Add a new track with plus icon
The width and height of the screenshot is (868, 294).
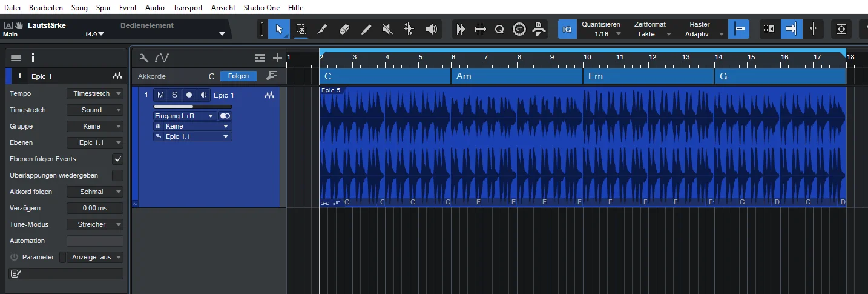pos(277,58)
